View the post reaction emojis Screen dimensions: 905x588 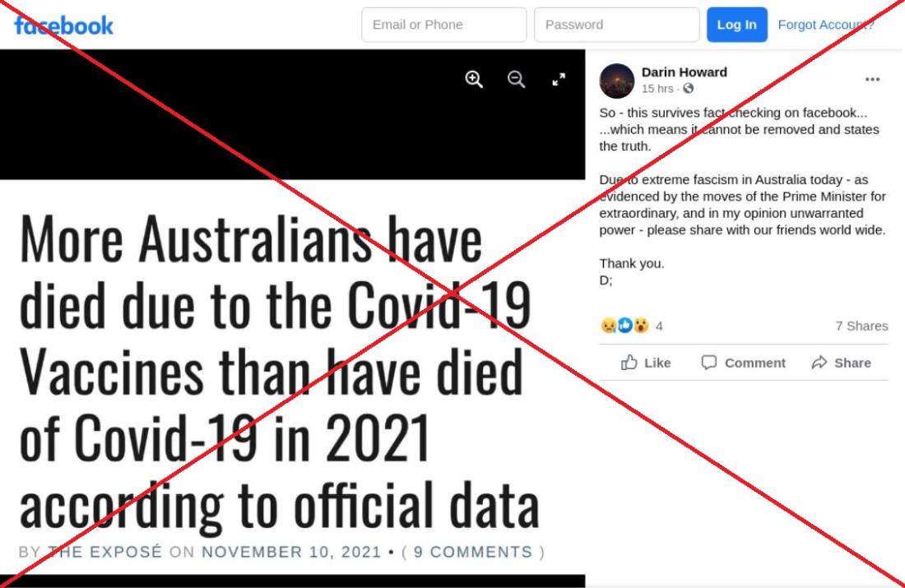click(624, 326)
